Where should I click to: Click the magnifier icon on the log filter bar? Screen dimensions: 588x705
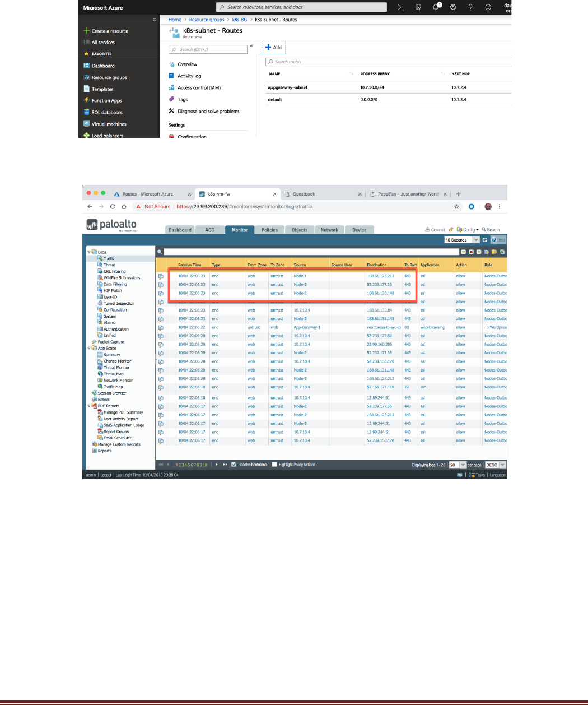pyautogui.click(x=160, y=252)
